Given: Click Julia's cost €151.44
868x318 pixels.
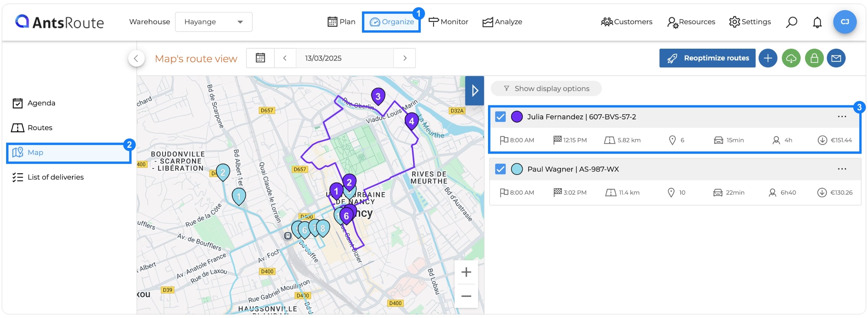Looking at the screenshot, I should tap(835, 140).
